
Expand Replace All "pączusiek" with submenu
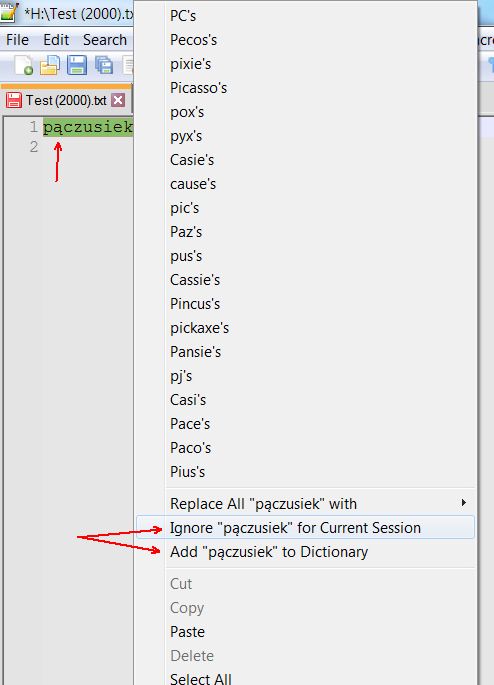tap(305, 503)
